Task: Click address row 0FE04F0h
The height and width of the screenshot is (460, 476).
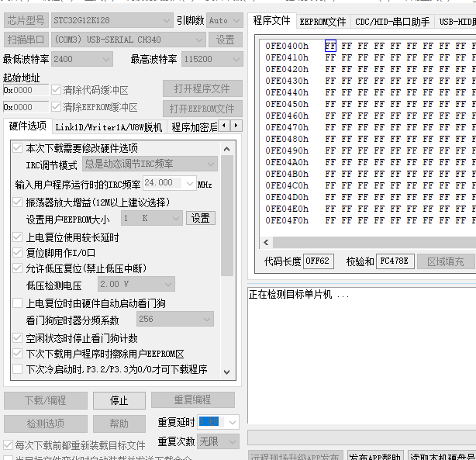Action: coord(287,220)
